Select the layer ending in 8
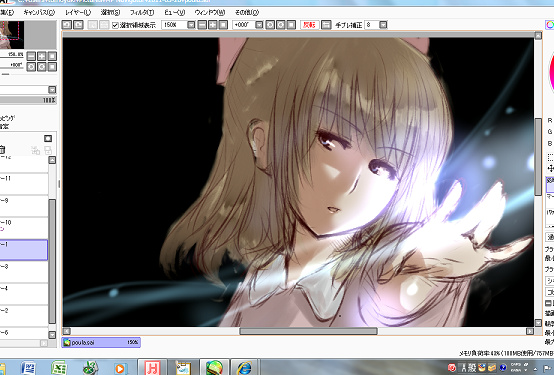The height and width of the screenshot is (375, 554). 24,272
